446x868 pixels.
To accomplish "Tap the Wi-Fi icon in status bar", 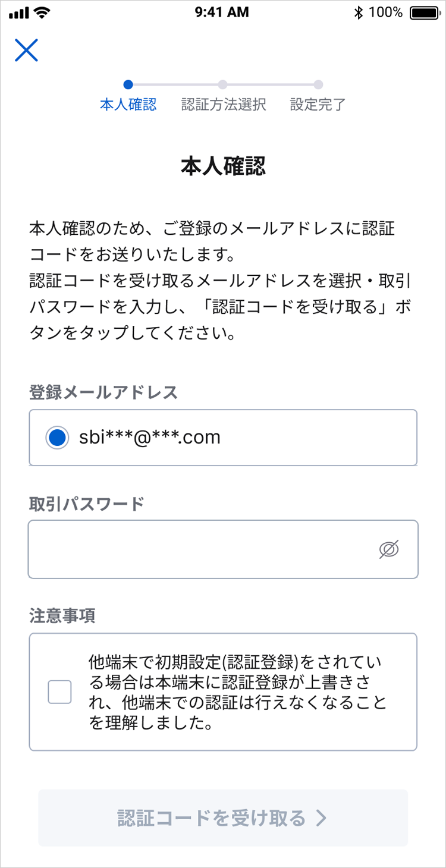I will coord(42,12).
